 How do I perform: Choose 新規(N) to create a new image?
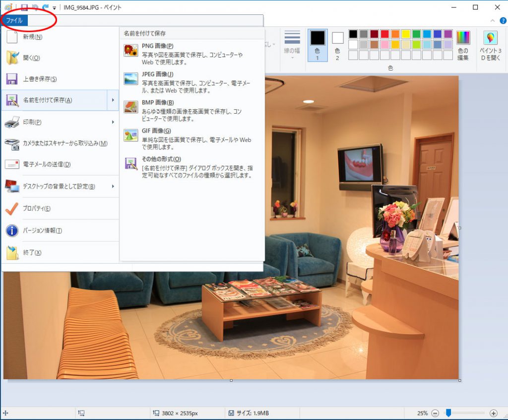coord(60,37)
